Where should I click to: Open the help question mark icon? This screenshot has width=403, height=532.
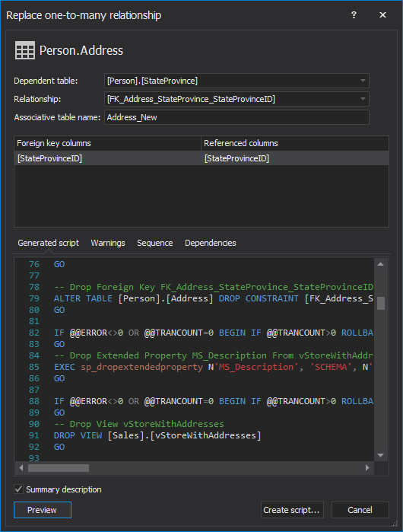(x=354, y=15)
